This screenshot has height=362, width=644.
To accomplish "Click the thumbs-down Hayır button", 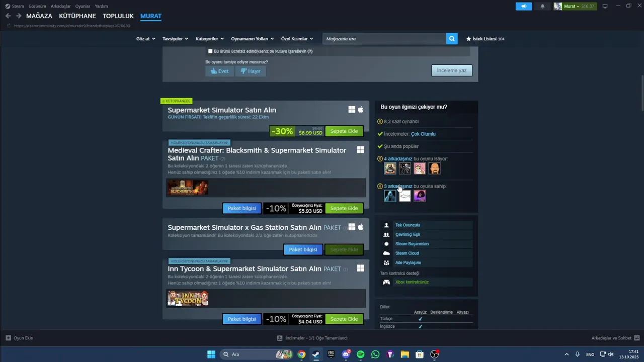I will (x=250, y=71).
